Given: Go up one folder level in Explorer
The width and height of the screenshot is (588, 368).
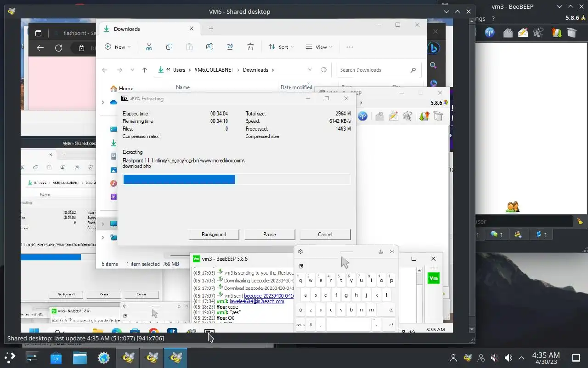Looking at the screenshot, I should [145, 70].
